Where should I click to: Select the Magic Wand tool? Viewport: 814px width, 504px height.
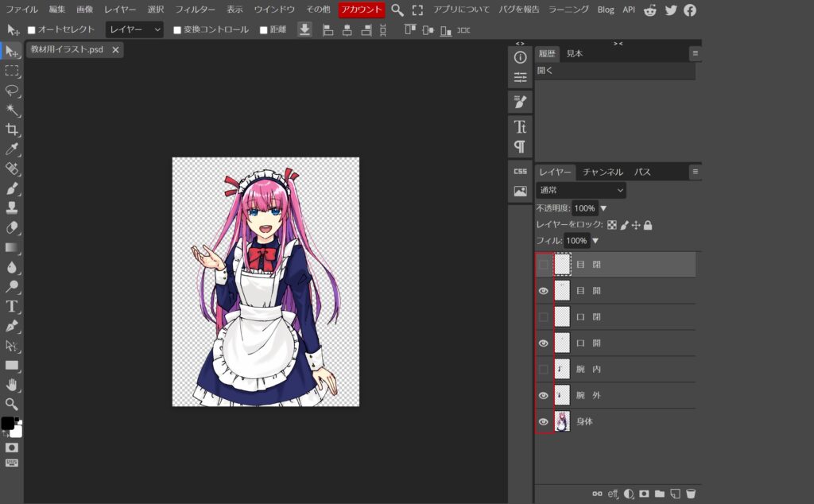click(12, 110)
